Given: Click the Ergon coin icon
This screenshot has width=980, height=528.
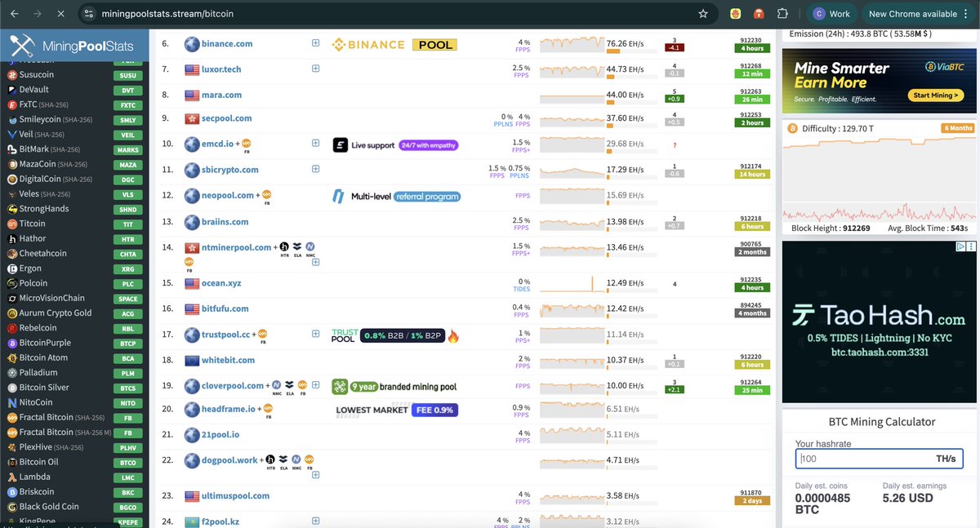Looking at the screenshot, I should coord(12,268).
